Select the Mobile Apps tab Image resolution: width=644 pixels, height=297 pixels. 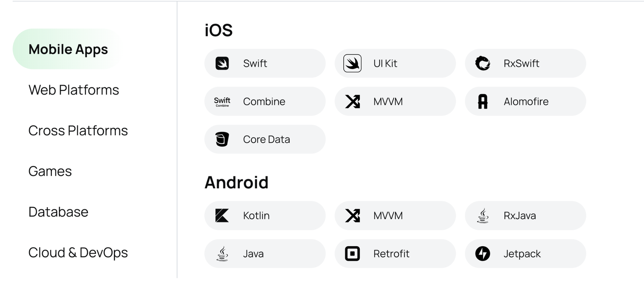pyautogui.click(x=68, y=49)
